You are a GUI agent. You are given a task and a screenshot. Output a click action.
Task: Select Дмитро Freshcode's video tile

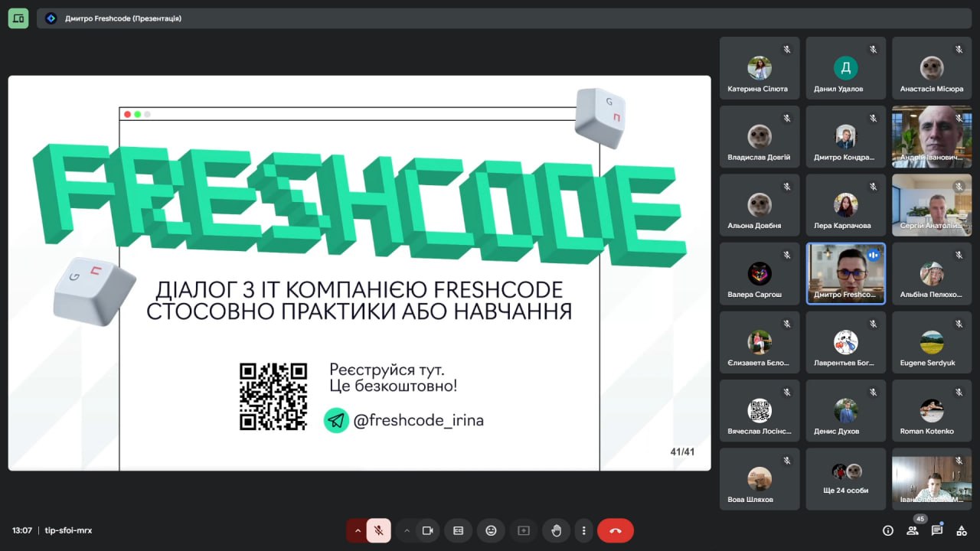[x=846, y=274]
